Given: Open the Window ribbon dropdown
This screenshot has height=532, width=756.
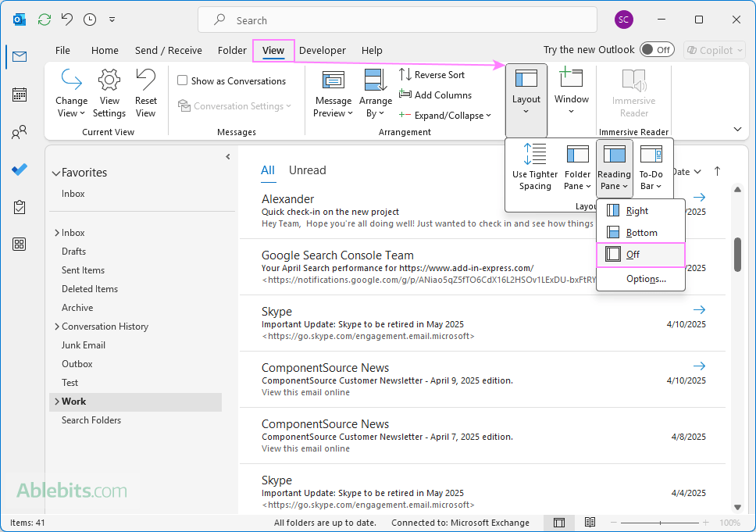Looking at the screenshot, I should point(572,91).
